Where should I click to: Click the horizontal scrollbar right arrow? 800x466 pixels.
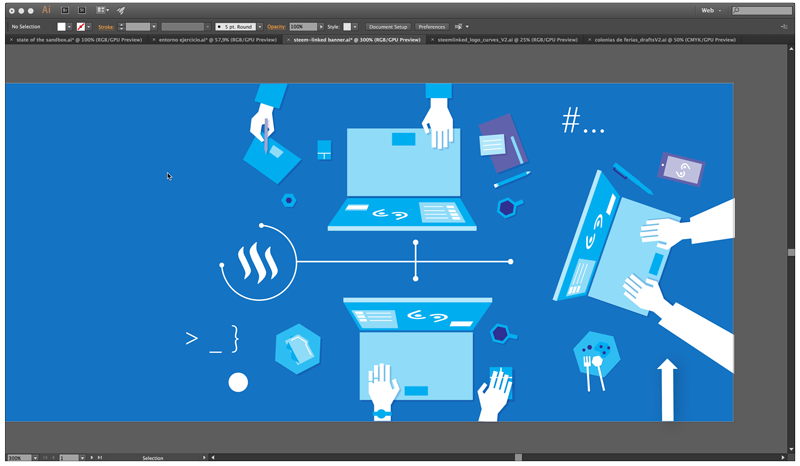783,457
